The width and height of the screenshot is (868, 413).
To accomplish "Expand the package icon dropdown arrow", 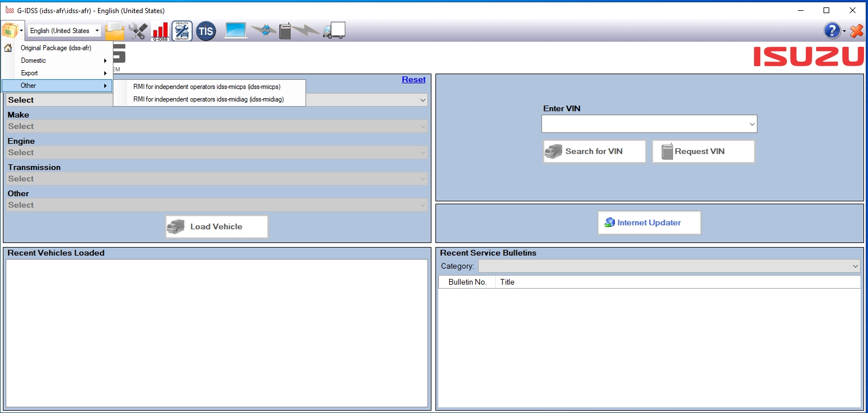I will pyautogui.click(x=21, y=30).
